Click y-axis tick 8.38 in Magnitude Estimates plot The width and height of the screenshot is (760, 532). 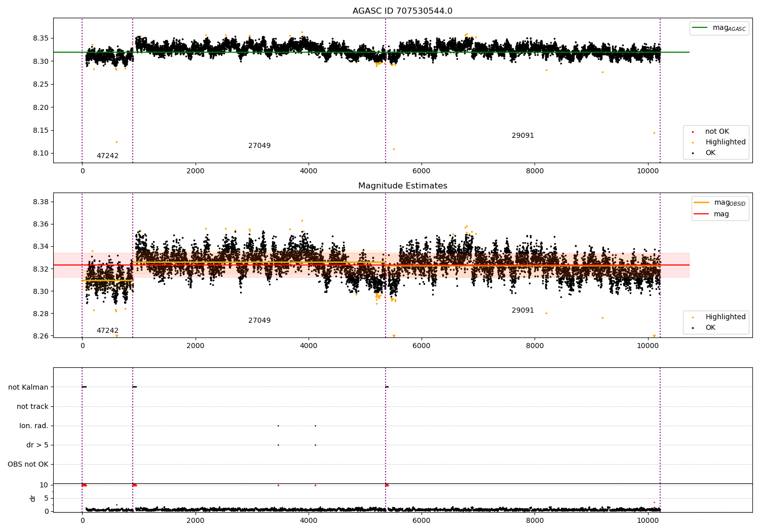[x=41, y=202]
